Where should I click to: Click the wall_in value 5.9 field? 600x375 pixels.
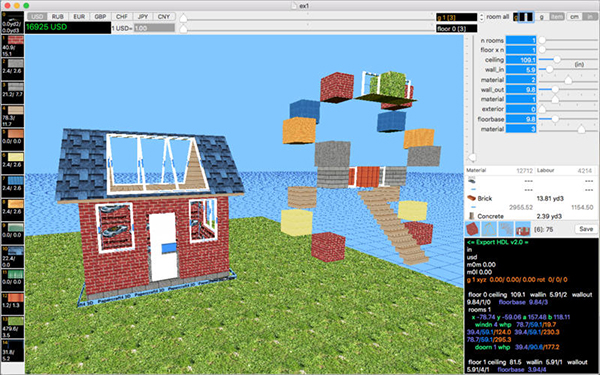click(x=521, y=70)
